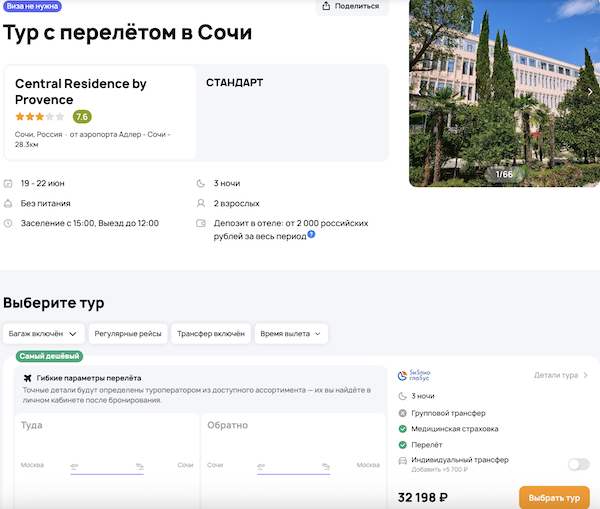The image size is (600, 509).
Task: Expand the Багаж включён dropdown
Action: (x=43, y=333)
